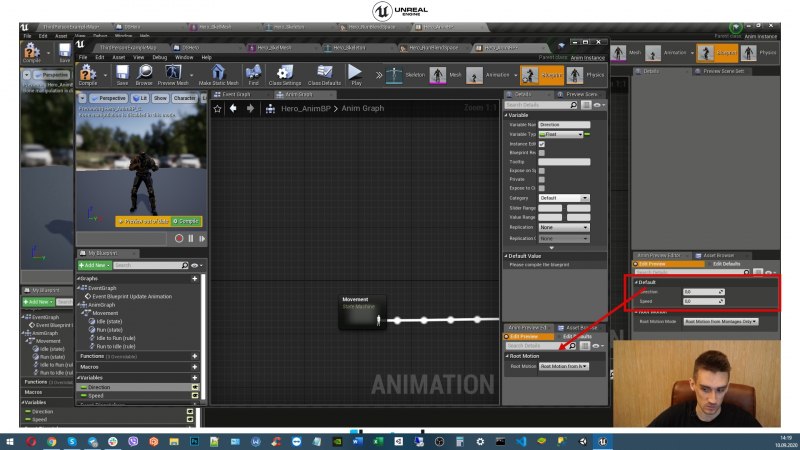Select the highlighted Blueprint mode button
The height and width of the screenshot is (450, 800).
pyautogui.click(x=542, y=75)
